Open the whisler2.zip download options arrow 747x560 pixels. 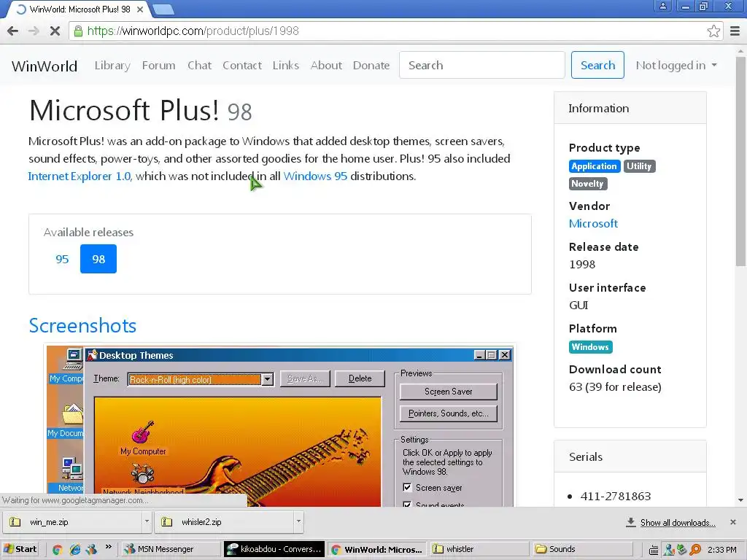(x=298, y=521)
